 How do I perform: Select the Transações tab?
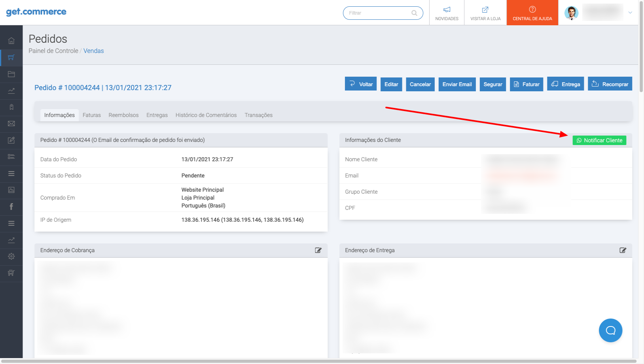258,115
